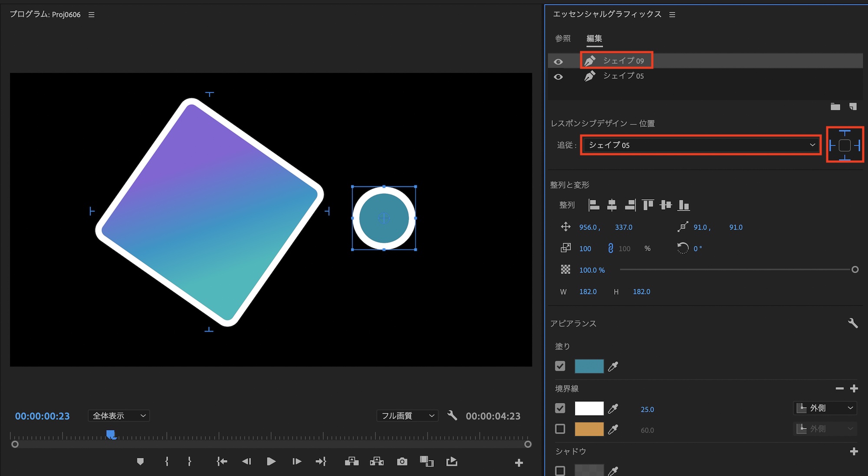Select the シェイプ 05 layer
This screenshot has width=868, height=476.
[x=623, y=76]
